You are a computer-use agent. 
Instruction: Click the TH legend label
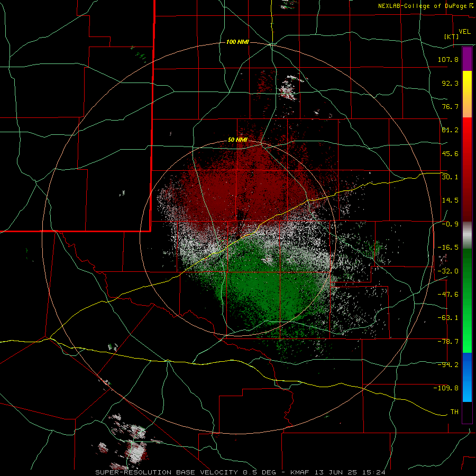[x=454, y=412]
